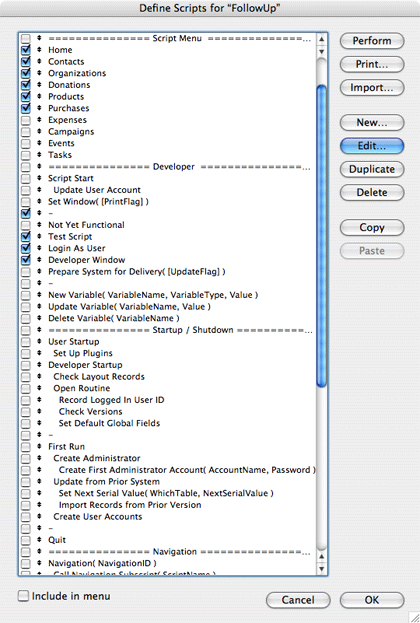Click the reorder handle beside Open Routine
Image resolution: width=420 pixels, height=623 pixels.
coord(39,388)
